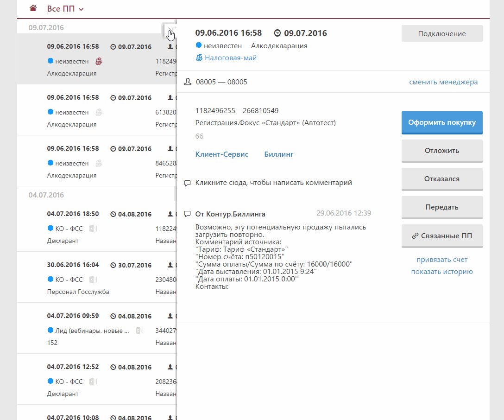Click the '04.07.2016' date group header
The width and height of the screenshot is (504, 420).
click(x=46, y=195)
